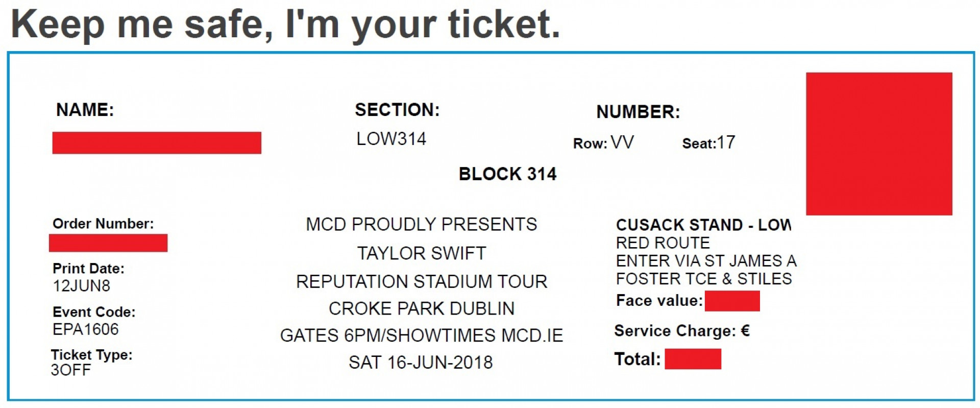Click the redacted Face value box
Image resolution: width=980 pixels, height=408 pixels.
(x=732, y=301)
